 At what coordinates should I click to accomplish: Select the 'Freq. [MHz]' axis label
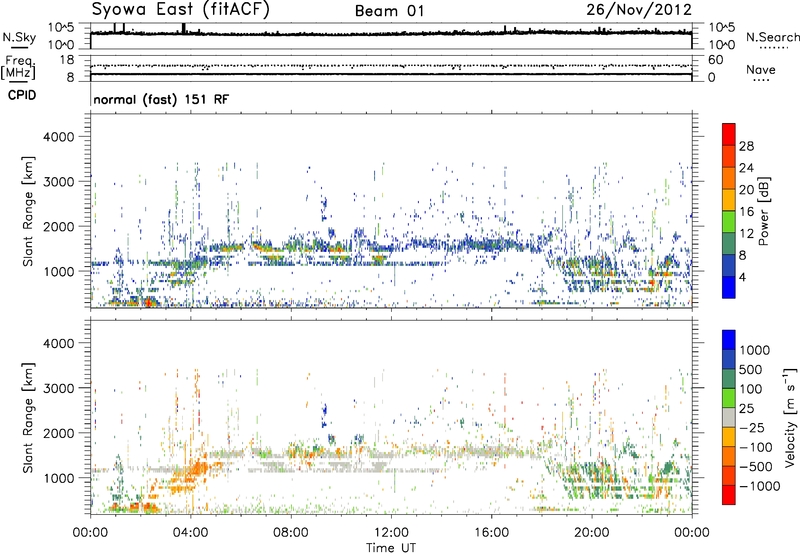pyautogui.click(x=18, y=68)
